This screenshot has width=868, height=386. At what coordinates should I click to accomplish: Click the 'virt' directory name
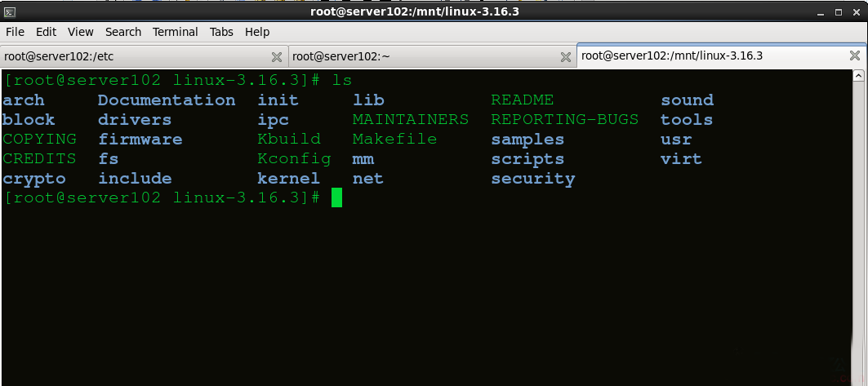pyautogui.click(x=681, y=158)
